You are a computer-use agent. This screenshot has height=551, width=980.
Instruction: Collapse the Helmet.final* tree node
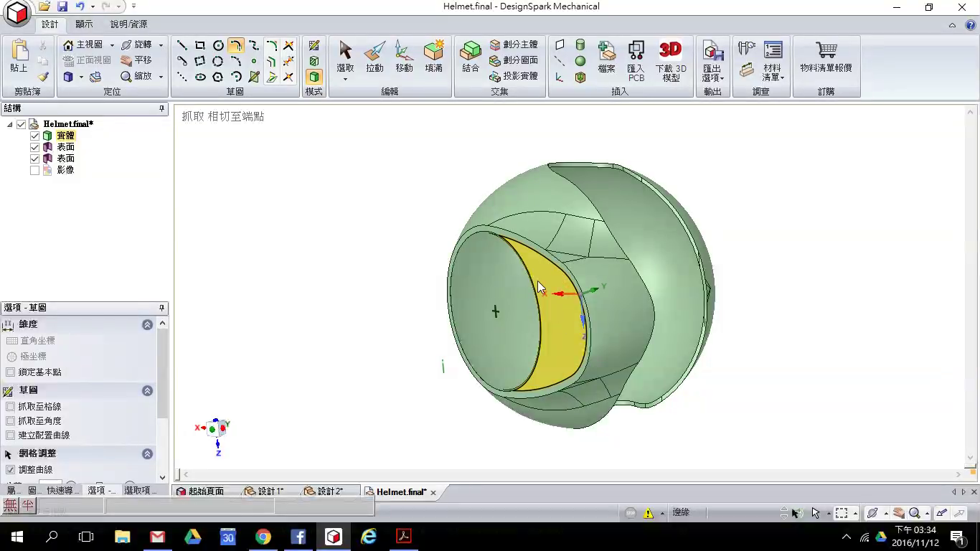pyautogui.click(x=10, y=124)
